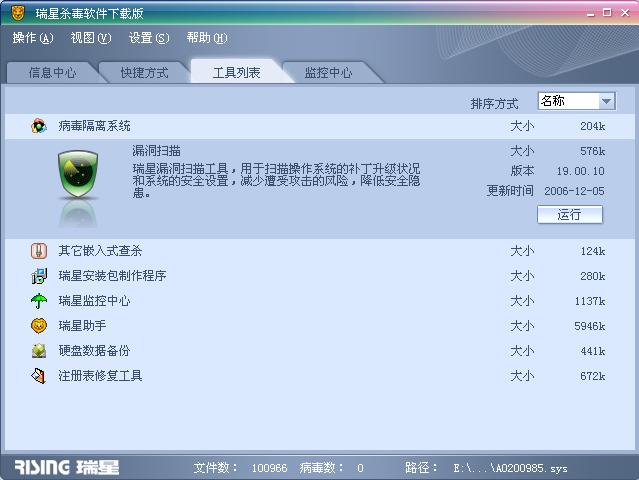Select the 硬盘数据备份 icon

39,351
